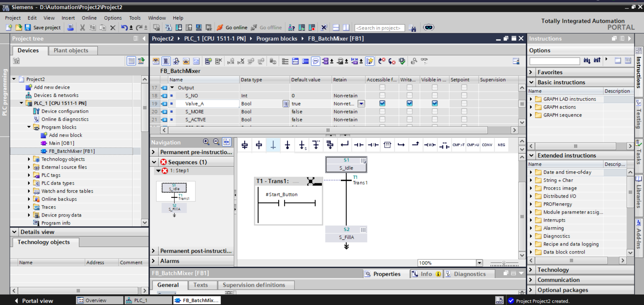
Task: Collapse the Details view panel
Action: click(14, 232)
